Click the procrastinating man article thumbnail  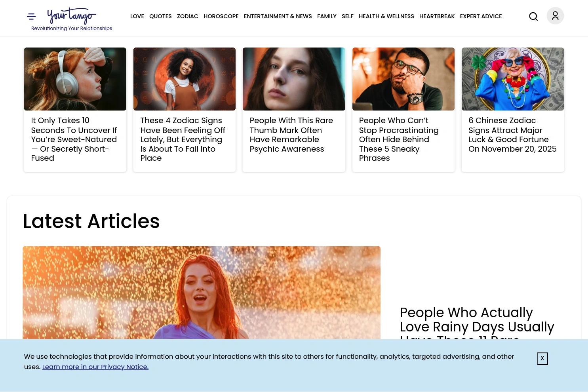pos(403,79)
